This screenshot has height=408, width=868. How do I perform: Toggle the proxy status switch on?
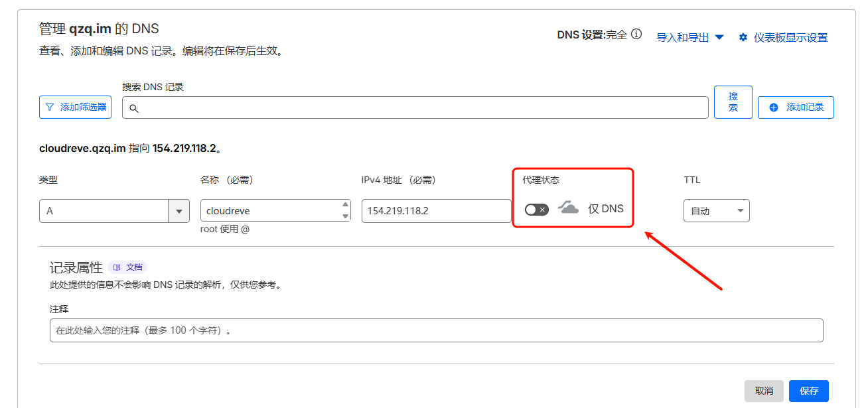[536, 210]
